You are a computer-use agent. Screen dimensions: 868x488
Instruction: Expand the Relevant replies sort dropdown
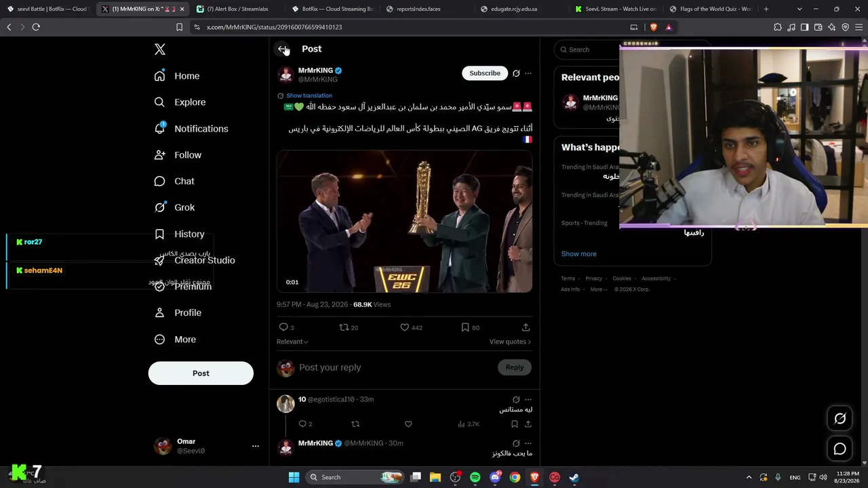coord(292,342)
